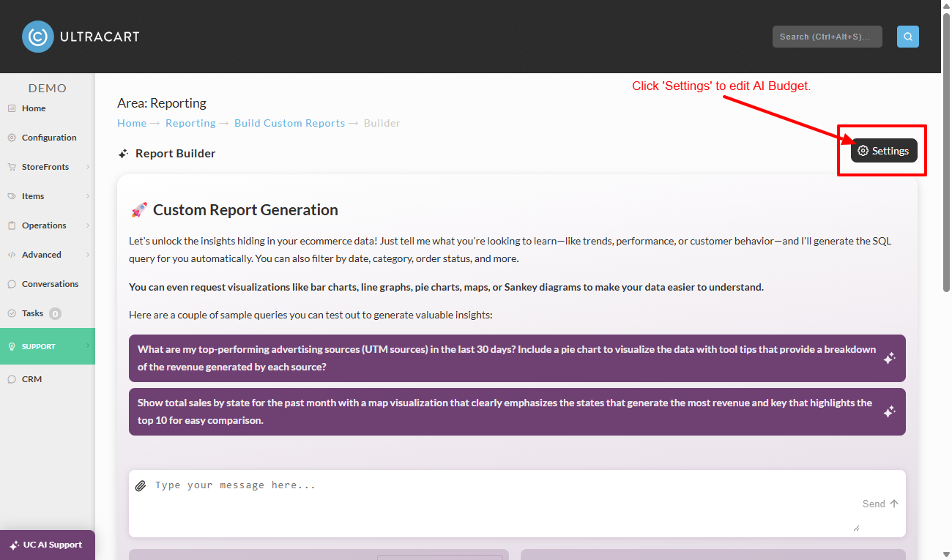The width and height of the screenshot is (952, 560).
Task: Select the top-performing advertising sources sample query
Action: pyautogui.click(x=517, y=358)
